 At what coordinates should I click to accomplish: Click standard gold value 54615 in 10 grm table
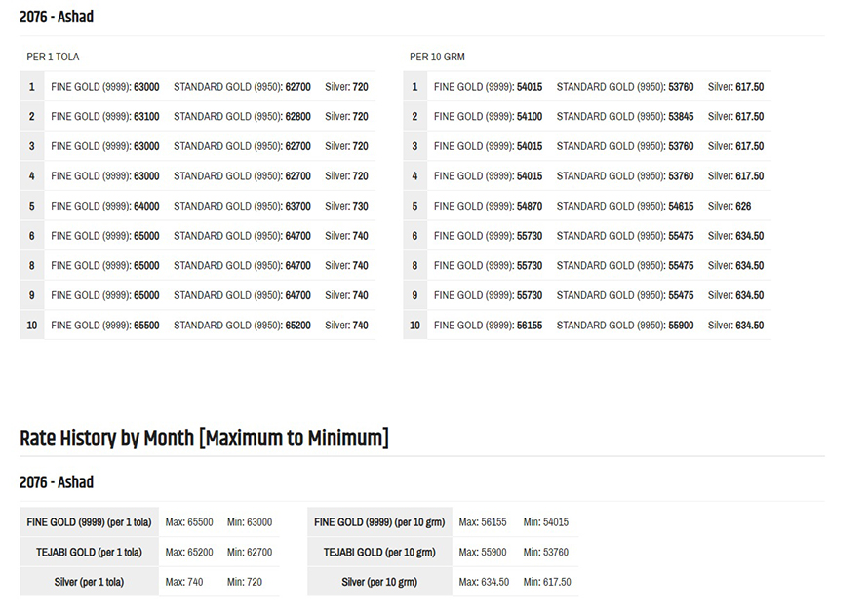(x=681, y=206)
